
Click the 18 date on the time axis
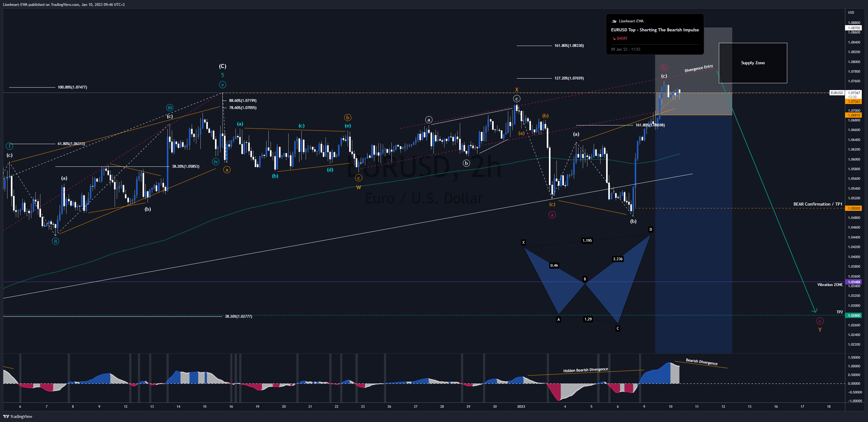[x=829, y=406]
